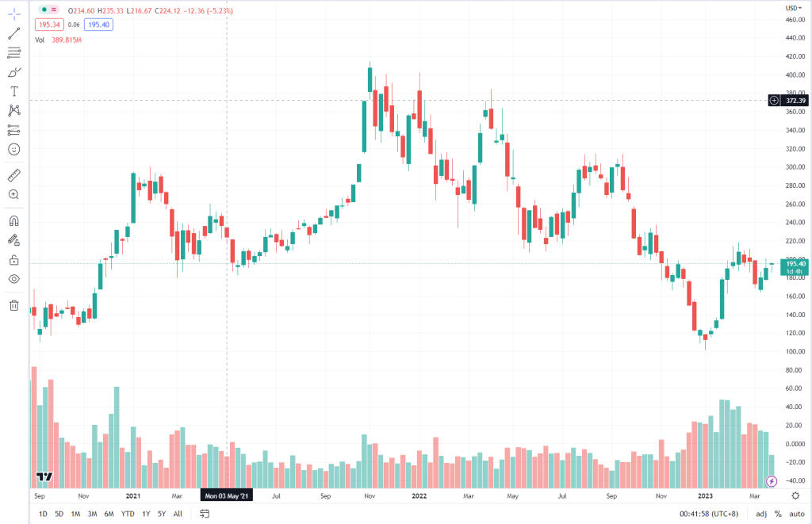This screenshot has height=524, width=812.
Task: Open the auto scale options
Action: click(798, 514)
